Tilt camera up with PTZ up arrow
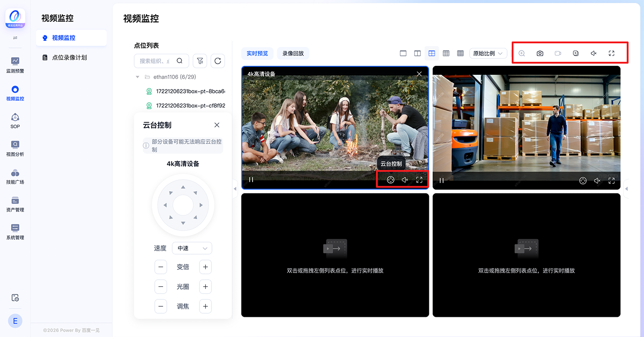This screenshot has width=644, height=337. (x=183, y=187)
